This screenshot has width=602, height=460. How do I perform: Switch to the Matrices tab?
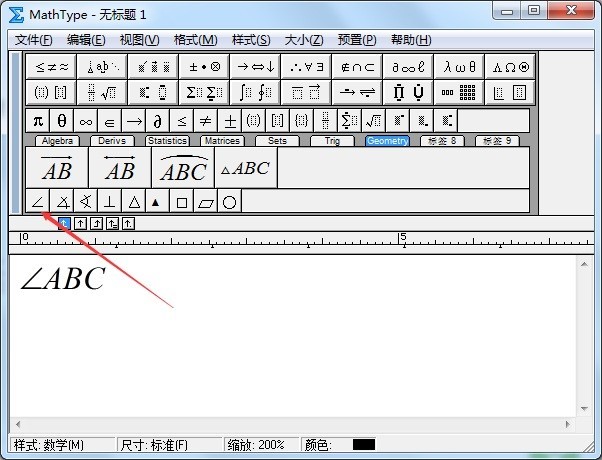(x=221, y=141)
